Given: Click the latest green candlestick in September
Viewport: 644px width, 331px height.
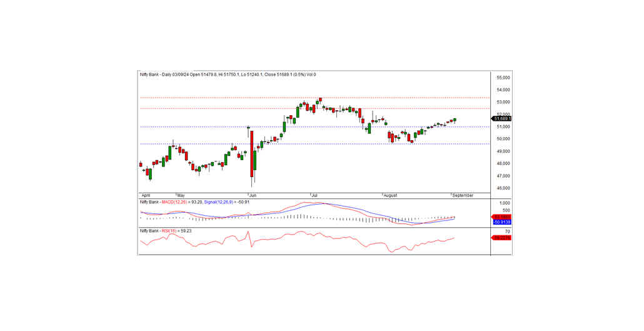Looking at the screenshot, I should 455,120.
